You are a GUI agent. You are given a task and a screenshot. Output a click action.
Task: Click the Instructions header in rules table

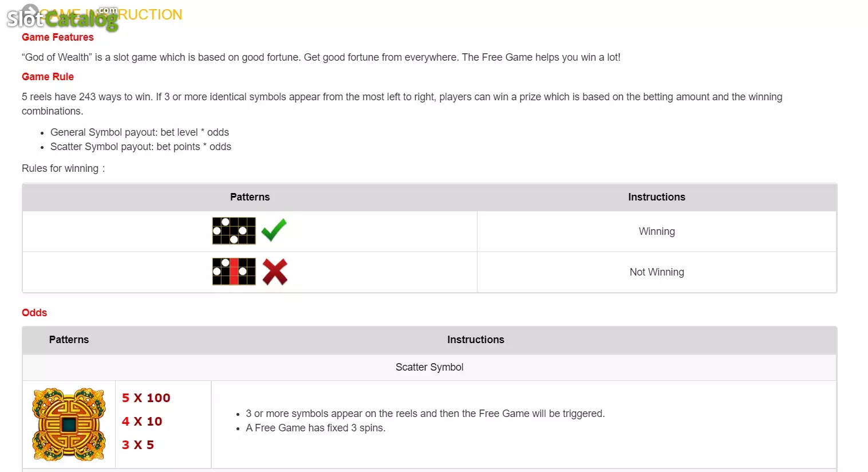click(x=657, y=197)
